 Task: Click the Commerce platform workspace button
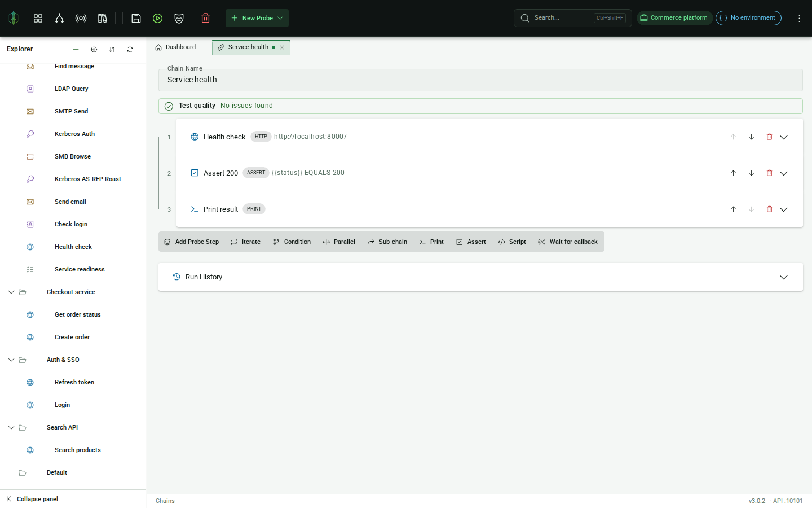674,18
